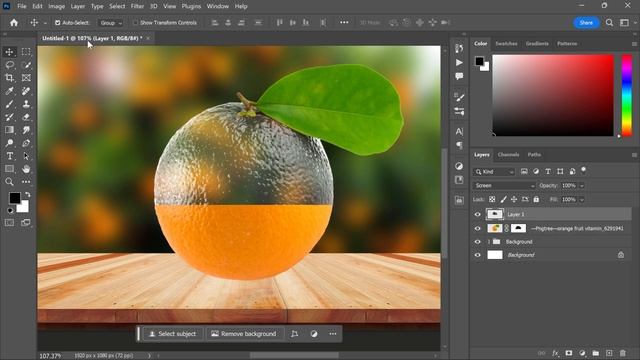Open the Layer menu
The width and height of the screenshot is (640, 360).
tap(78, 6)
